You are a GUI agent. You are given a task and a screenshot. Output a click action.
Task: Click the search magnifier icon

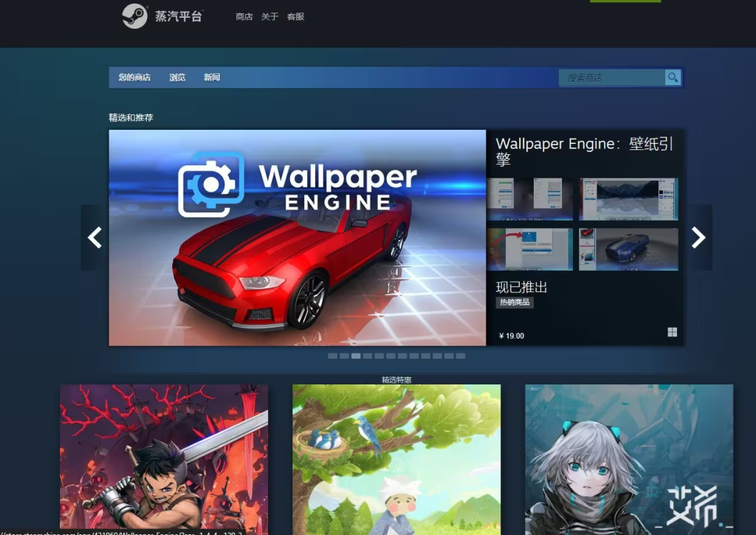coord(673,77)
